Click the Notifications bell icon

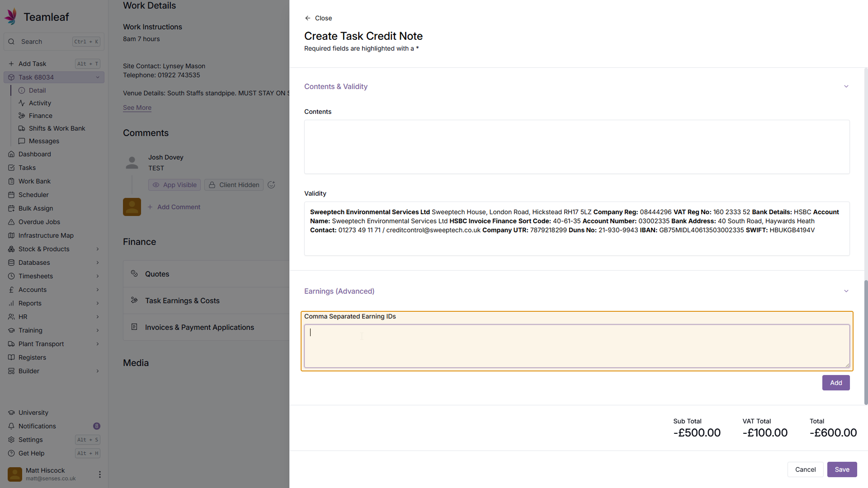pos(11,426)
